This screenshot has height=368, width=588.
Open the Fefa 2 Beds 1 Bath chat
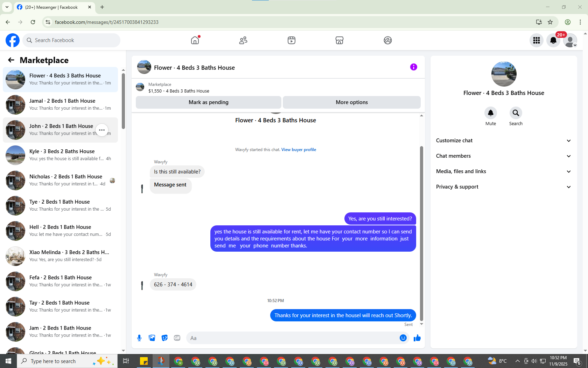pyautogui.click(x=60, y=281)
